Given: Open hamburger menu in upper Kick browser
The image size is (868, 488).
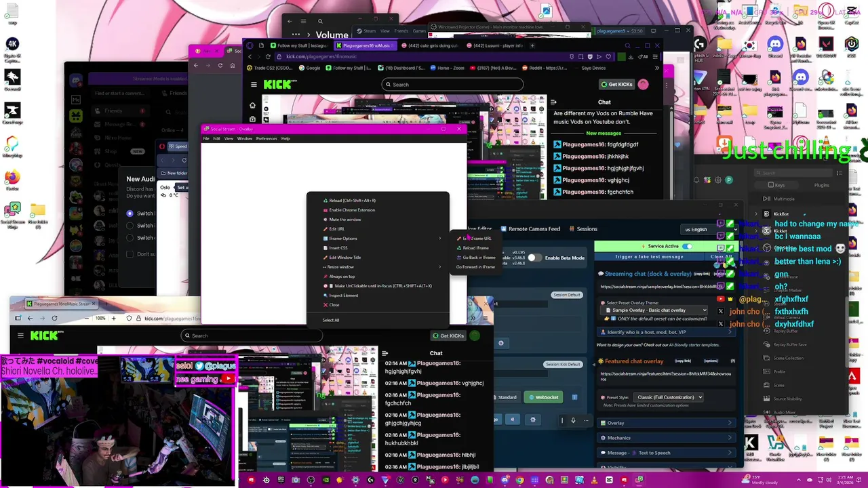Looking at the screenshot, I should [254, 85].
